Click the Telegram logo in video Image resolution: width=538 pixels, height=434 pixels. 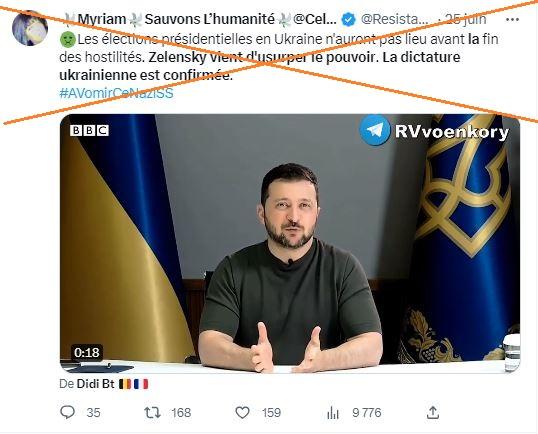click(x=374, y=130)
